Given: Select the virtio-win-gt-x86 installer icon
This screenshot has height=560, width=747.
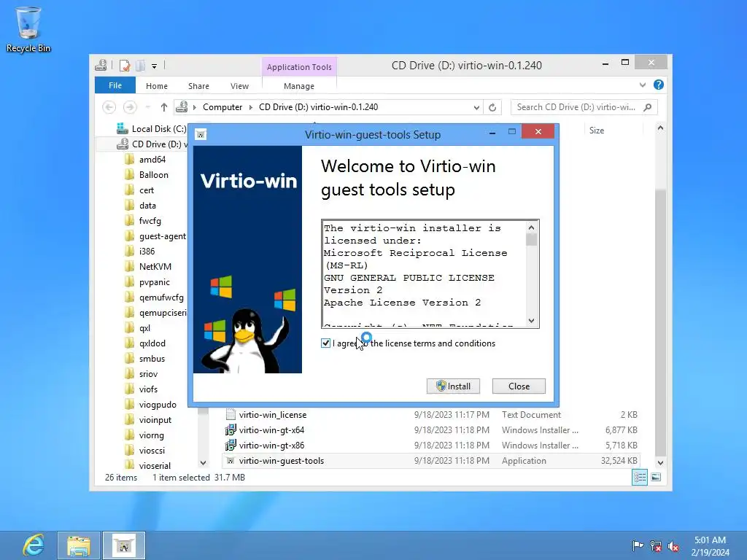Looking at the screenshot, I should click(x=231, y=446).
